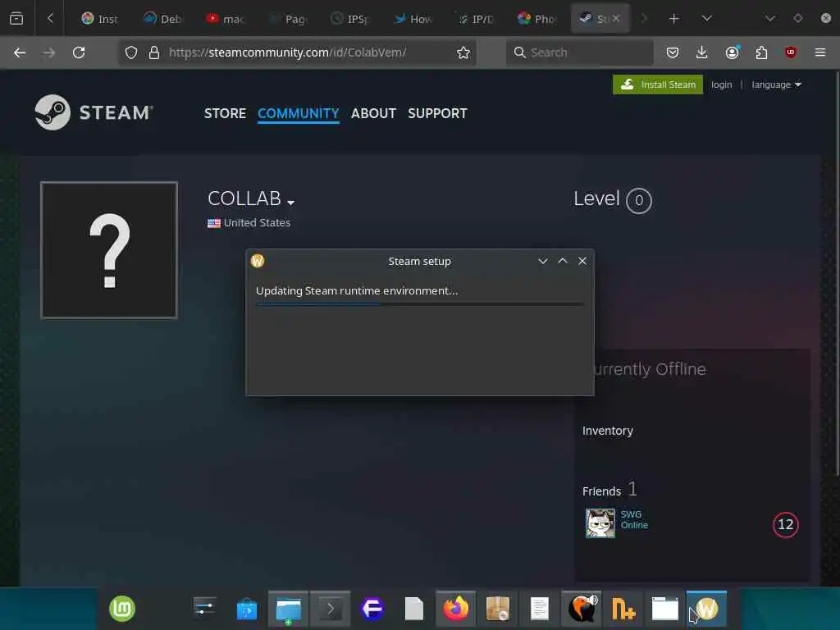Collapse the Steam setup dialog with chevron down
Screen dimensions: 840x630
[x=543, y=261]
